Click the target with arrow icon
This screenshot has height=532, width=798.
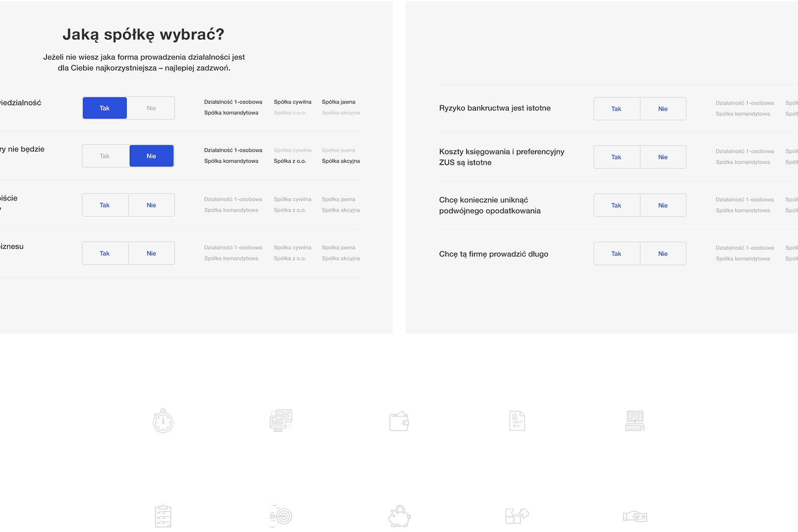(x=282, y=516)
